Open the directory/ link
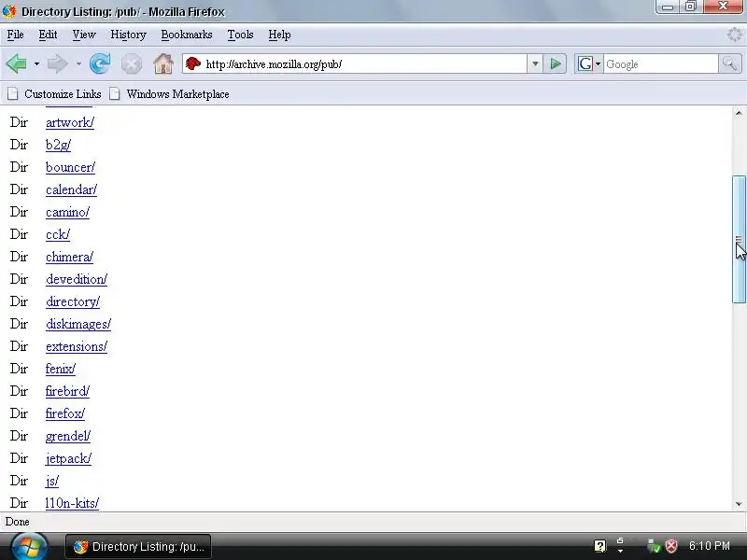The image size is (747, 560). [73, 301]
